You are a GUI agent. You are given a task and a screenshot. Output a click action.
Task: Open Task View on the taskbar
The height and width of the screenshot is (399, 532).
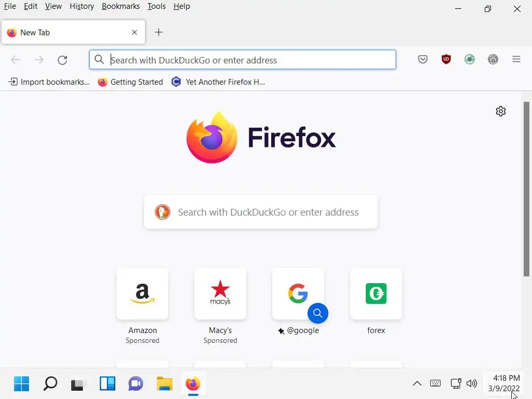tap(78, 384)
